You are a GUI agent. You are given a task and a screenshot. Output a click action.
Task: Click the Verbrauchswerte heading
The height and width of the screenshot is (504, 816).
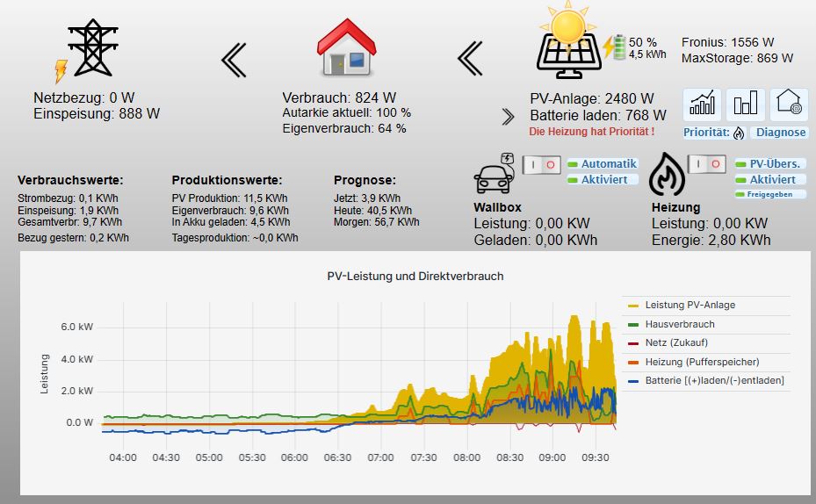70,181
